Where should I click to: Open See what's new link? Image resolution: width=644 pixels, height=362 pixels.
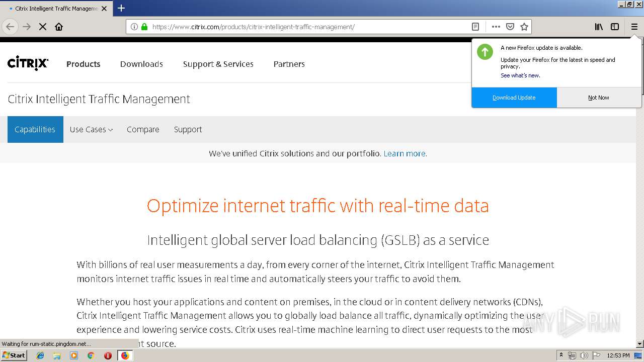click(x=520, y=75)
